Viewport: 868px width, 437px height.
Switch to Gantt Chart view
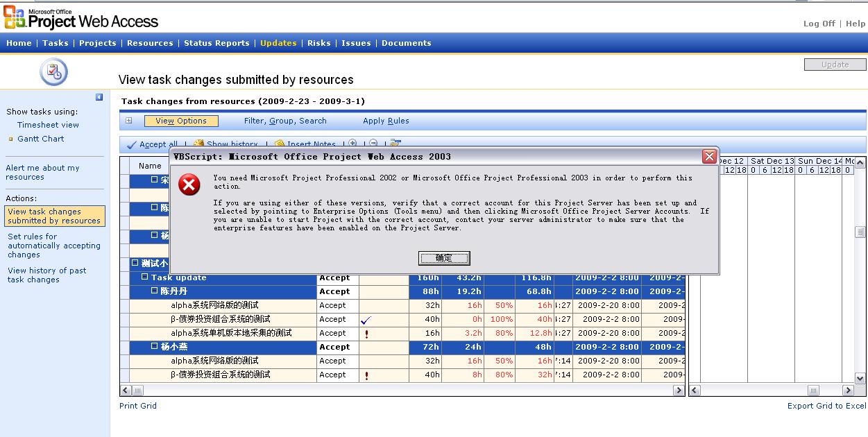click(x=41, y=139)
